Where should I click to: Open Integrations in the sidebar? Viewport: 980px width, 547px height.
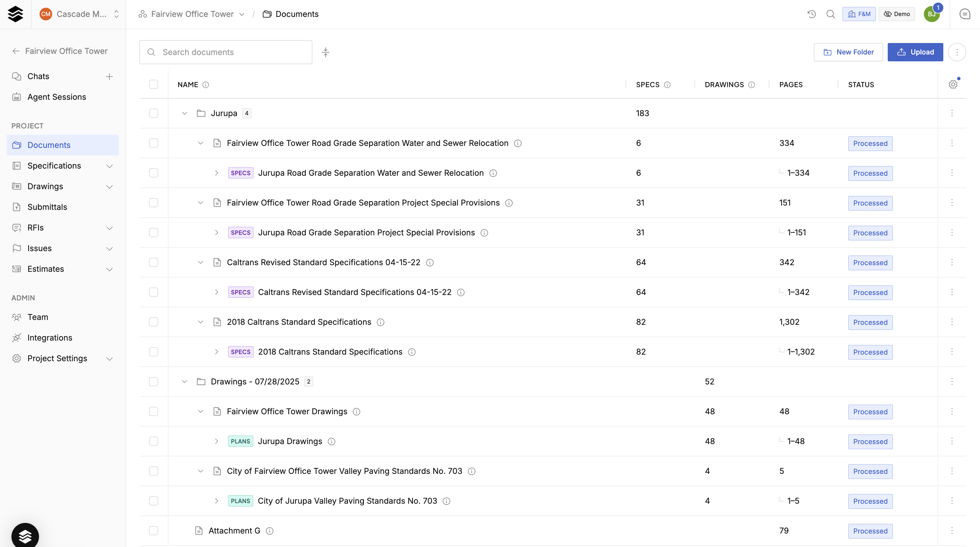click(63, 338)
